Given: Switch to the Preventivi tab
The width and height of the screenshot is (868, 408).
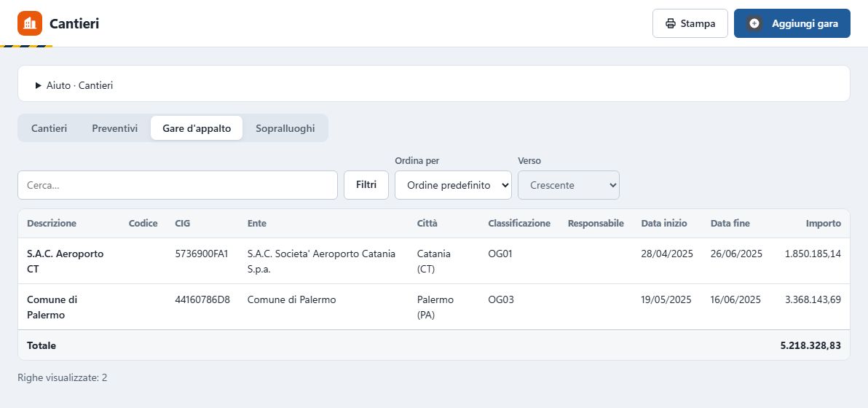Looking at the screenshot, I should click(114, 128).
